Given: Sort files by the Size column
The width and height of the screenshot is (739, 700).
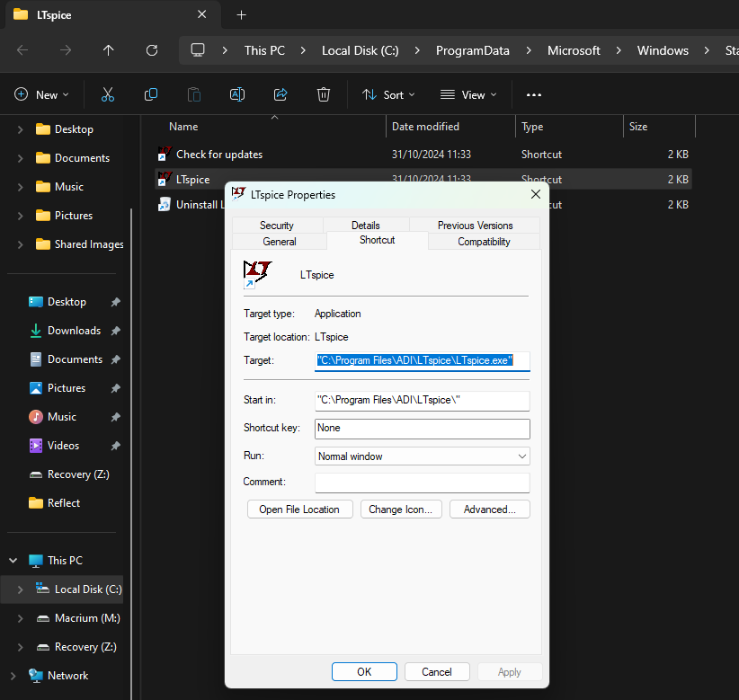Looking at the screenshot, I should point(638,126).
